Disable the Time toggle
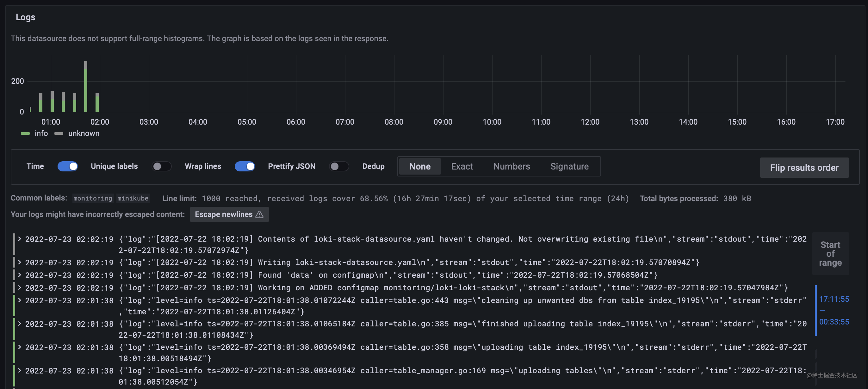Viewport: 868px width, 389px height. (68, 166)
